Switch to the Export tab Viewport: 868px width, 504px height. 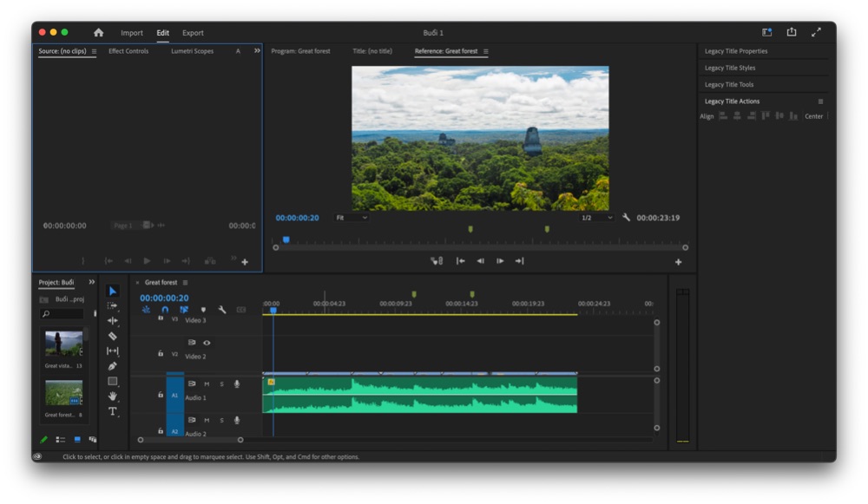[193, 33]
